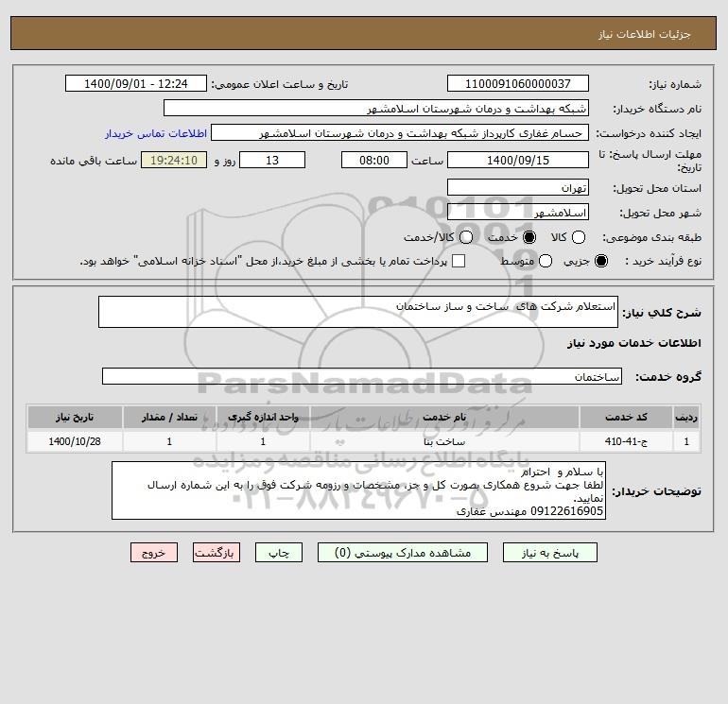Click the جزئیات اطلاعات نیاز page title
728x704 pixels.
pos(645,34)
